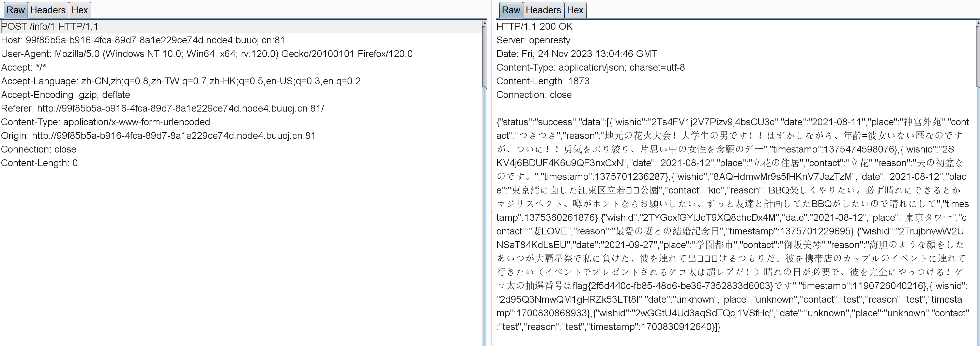Switch to the request pane Hex tab
The width and height of the screenshot is (980, 346).
pos(79,10)
